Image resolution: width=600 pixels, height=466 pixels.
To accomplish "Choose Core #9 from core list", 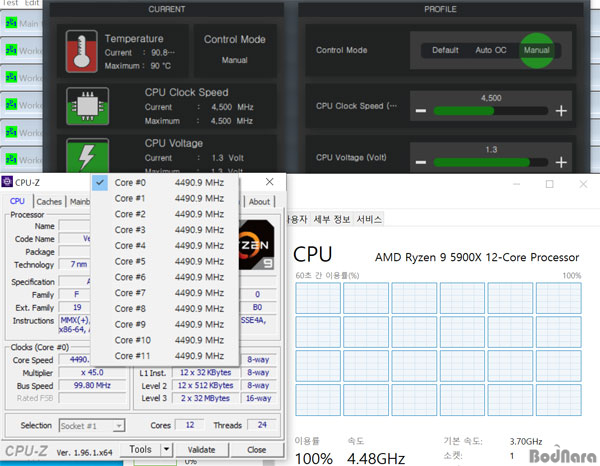I will tap(165, 324).
